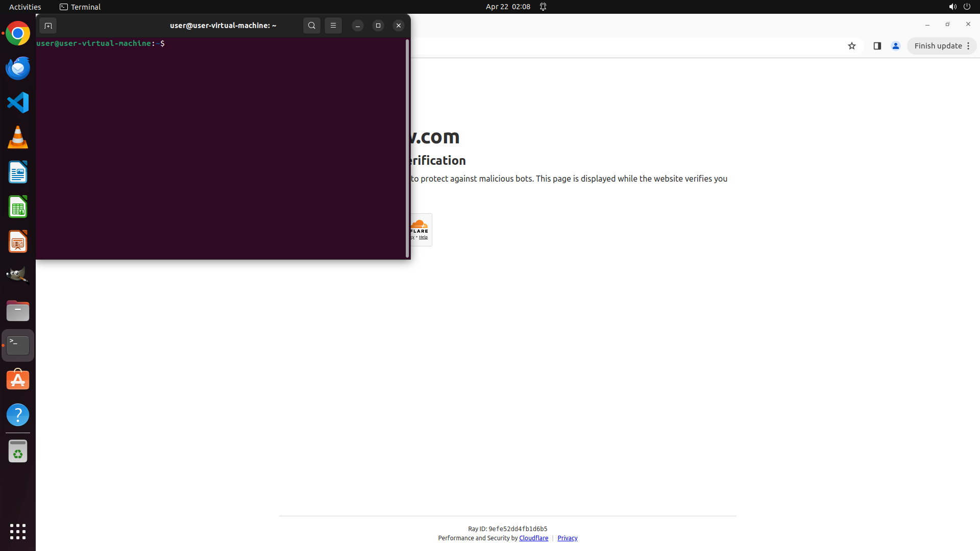The height and width of the screenshot is (551, 980).
Task: Click the terminal search icon
Action: 311,26
